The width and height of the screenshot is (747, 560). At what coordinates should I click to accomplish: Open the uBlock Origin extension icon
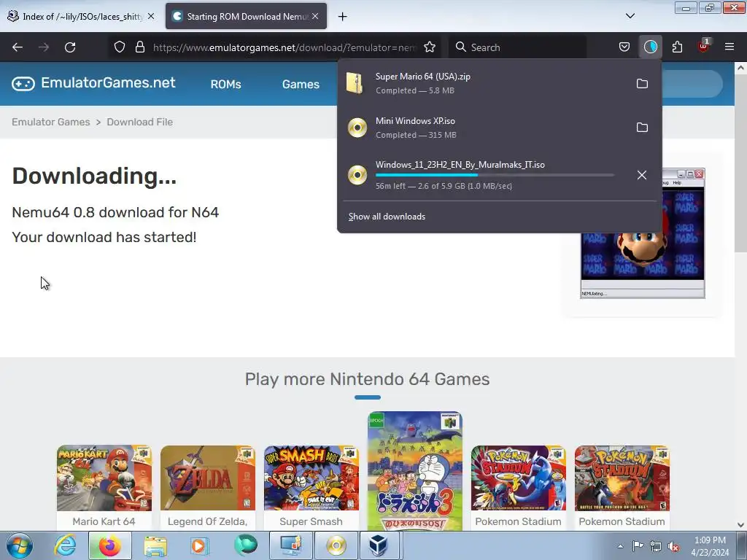pos(703,47)
